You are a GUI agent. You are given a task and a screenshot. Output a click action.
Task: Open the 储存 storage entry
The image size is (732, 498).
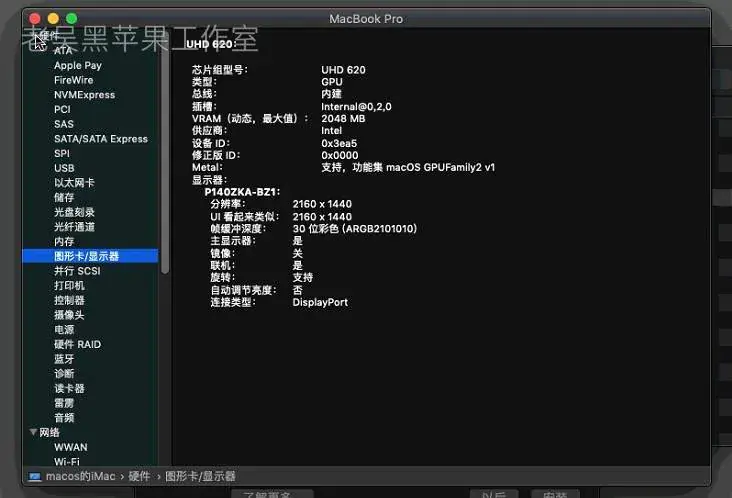63,197
